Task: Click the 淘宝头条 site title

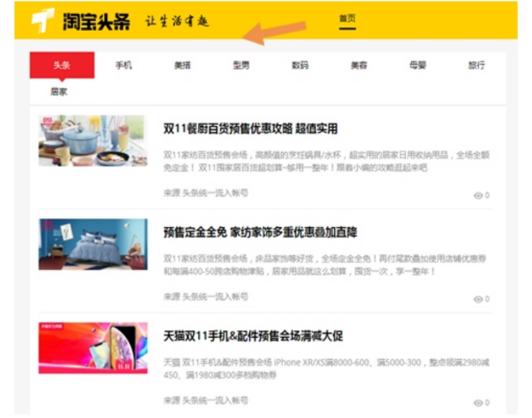Action: (96, 22)
